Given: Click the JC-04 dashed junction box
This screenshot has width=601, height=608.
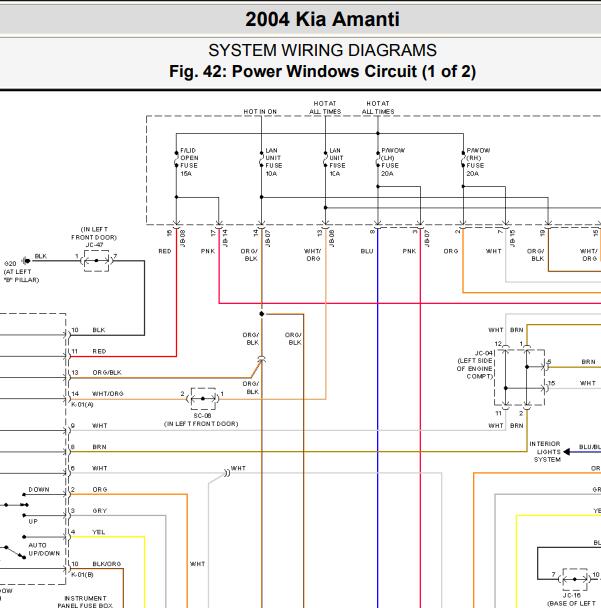Looking at the screenshot, I should pyautogui.click(x=520, y=377).
